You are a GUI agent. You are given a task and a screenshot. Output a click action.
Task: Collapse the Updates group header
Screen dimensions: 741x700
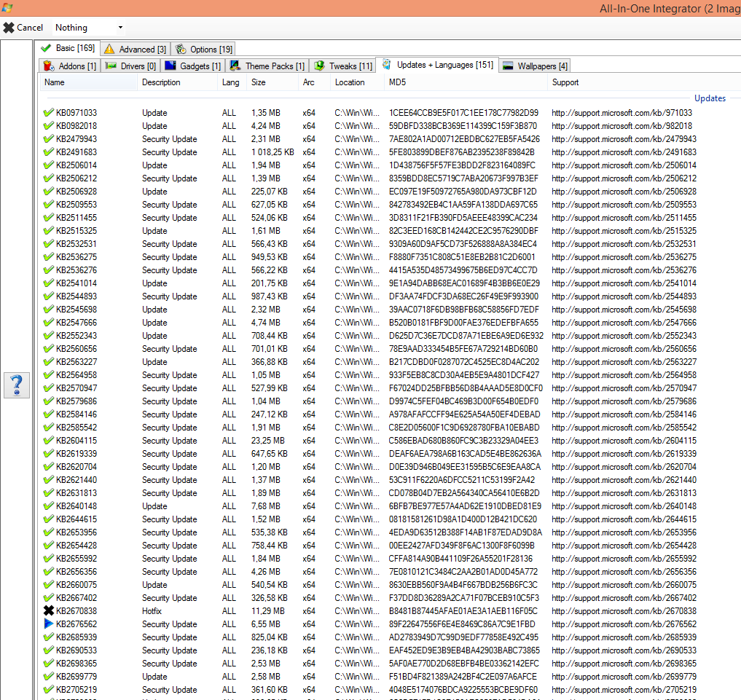tap(709, 98)
